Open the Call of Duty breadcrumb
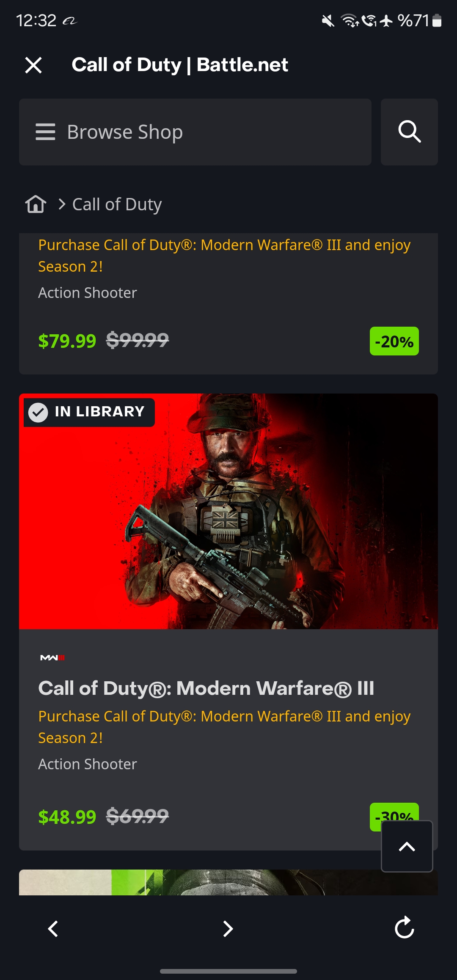The height and width of the screenshot is (980, 457). point(117,204)
